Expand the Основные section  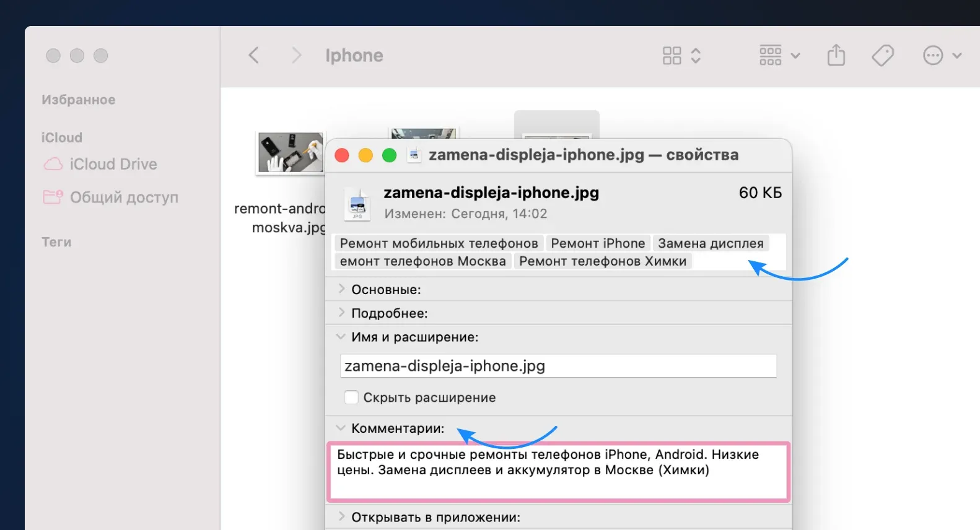(341, 289)
